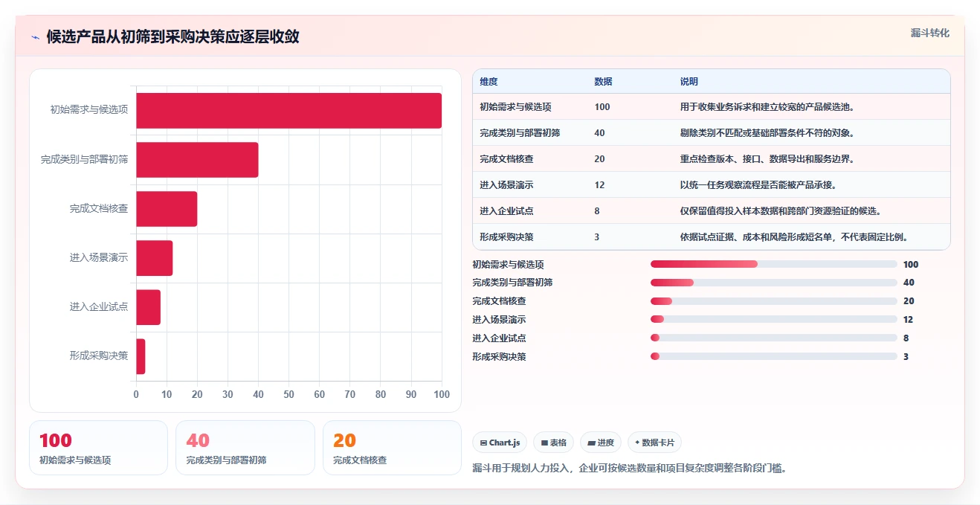Click the 进入场景演示 chart bar
The width and height of the screenshot is (980, 505).
[154, 258]
